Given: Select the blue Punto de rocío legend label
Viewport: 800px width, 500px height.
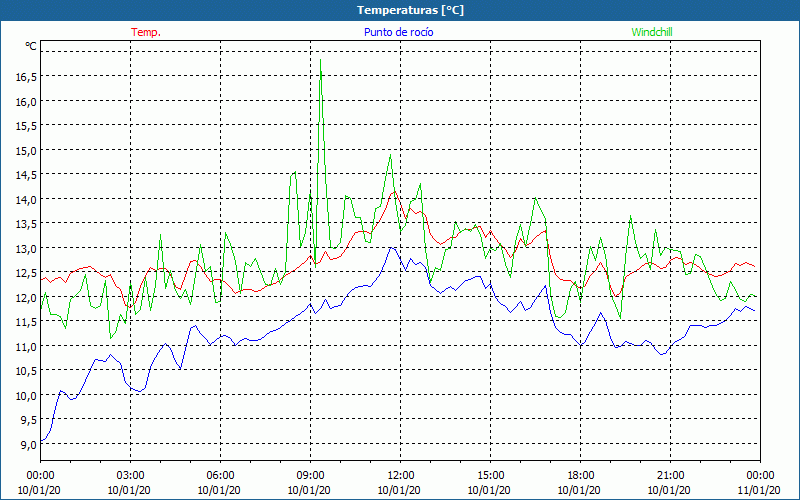Looking at the screenshot, I should [398, 32].
